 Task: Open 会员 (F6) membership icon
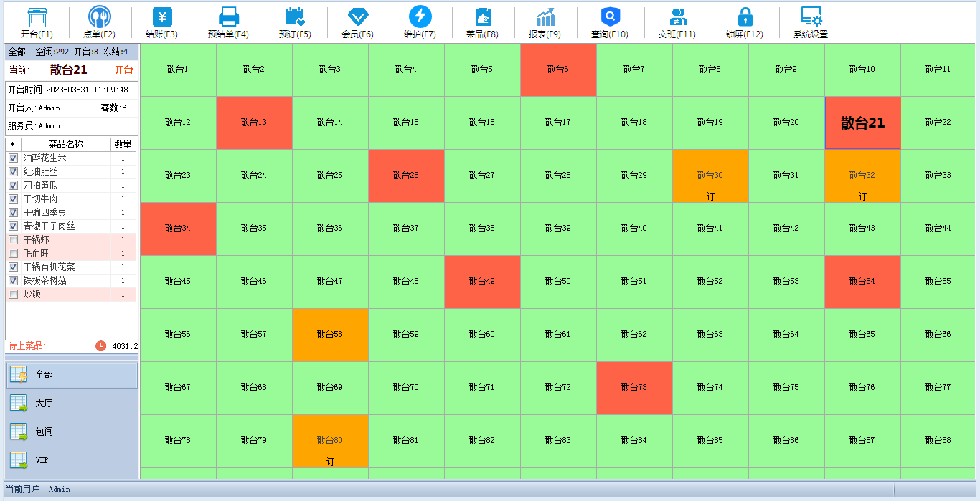coord(357,17)
